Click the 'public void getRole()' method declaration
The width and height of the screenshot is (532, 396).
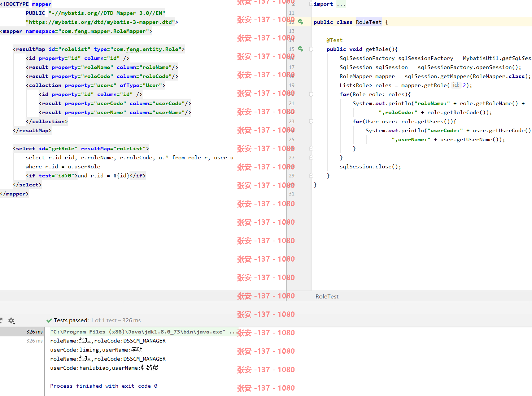point(362,49)
